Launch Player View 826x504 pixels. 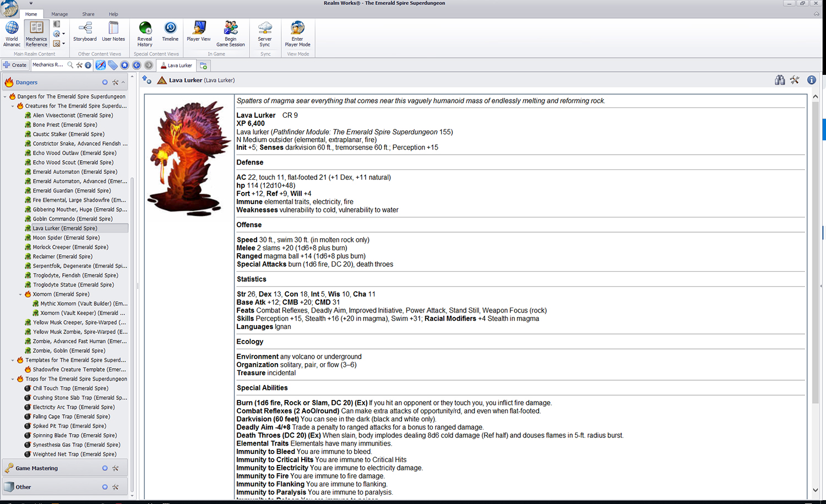[x=199, y=32]
